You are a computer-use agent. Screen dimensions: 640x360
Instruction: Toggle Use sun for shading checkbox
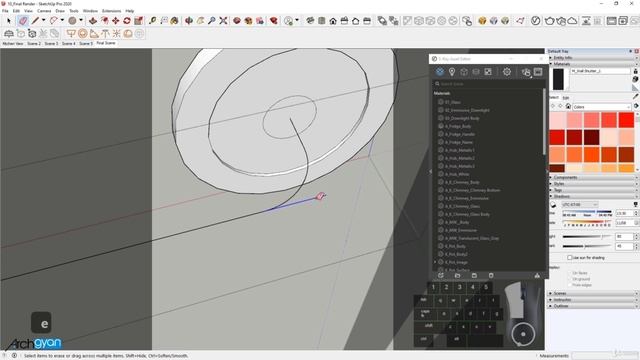point(569,258)
